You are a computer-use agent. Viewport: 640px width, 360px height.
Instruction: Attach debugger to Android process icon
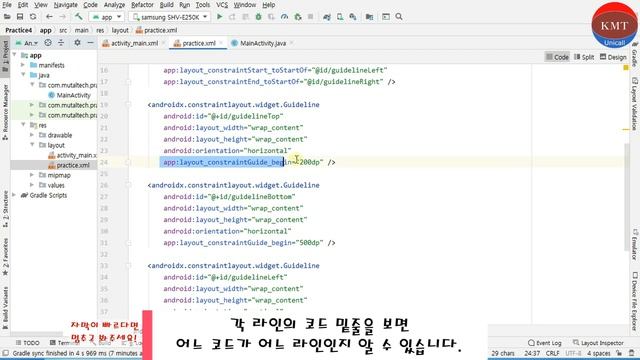tap(298, 17)
